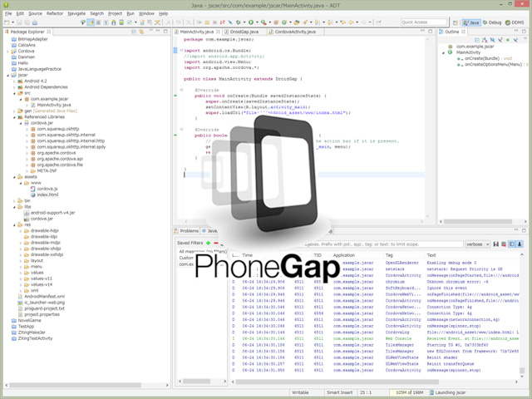Open the New wizard toolbar icon

[x=7, y=22]
